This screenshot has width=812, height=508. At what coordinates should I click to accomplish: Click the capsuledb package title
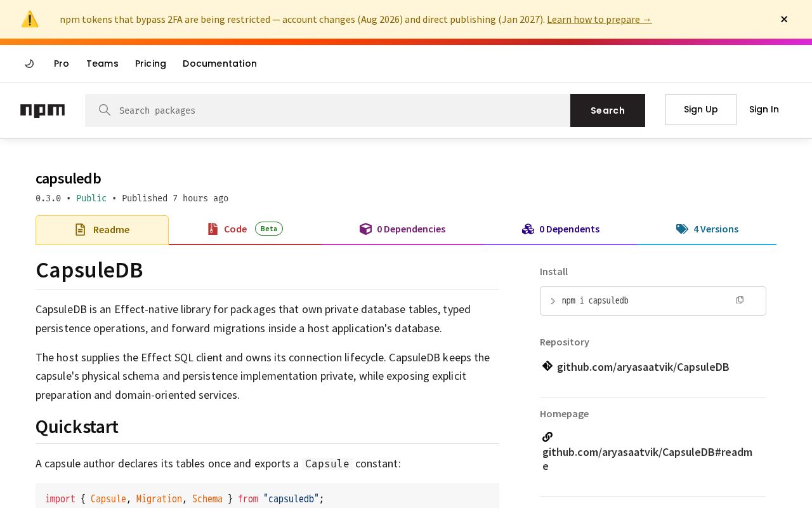pyautogui.click(x=69, y=178)
